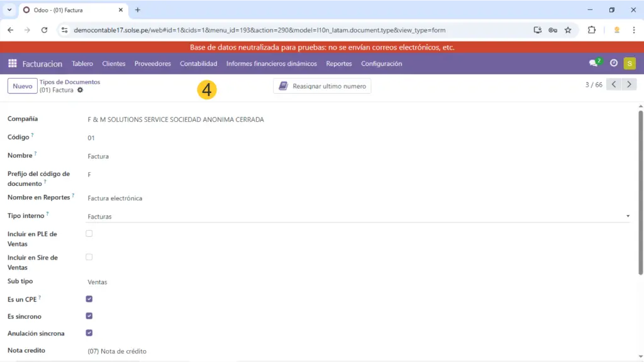Image resolution: width=644 pixels, height=362 pixels.
Task: Open Tipos de Documentos breadcrumb link
Action: [69, 82]
